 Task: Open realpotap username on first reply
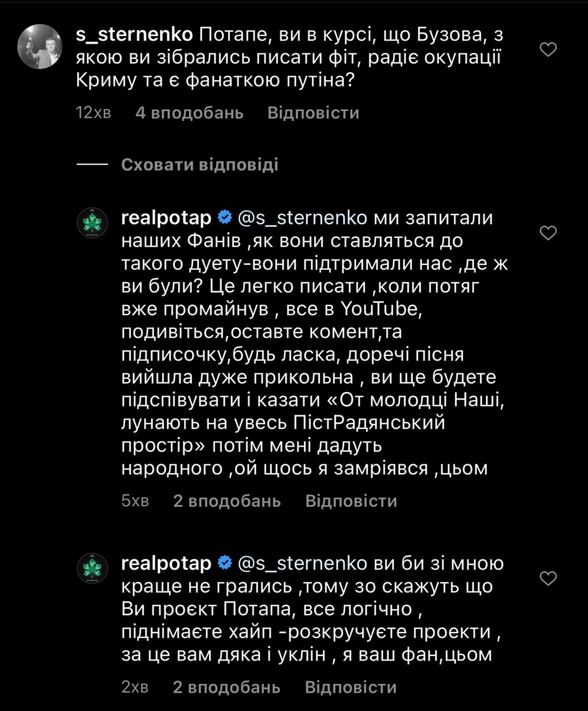(166, 218)
